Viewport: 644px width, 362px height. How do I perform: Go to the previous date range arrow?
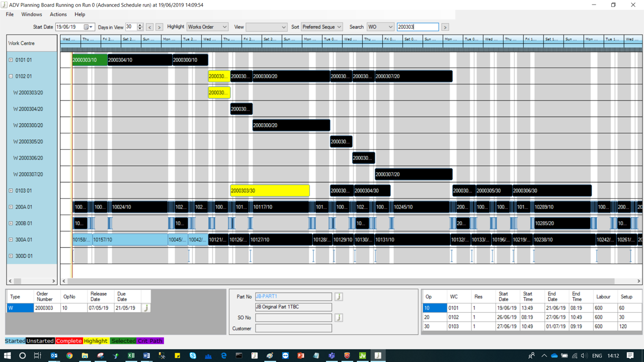coord(149,27)
